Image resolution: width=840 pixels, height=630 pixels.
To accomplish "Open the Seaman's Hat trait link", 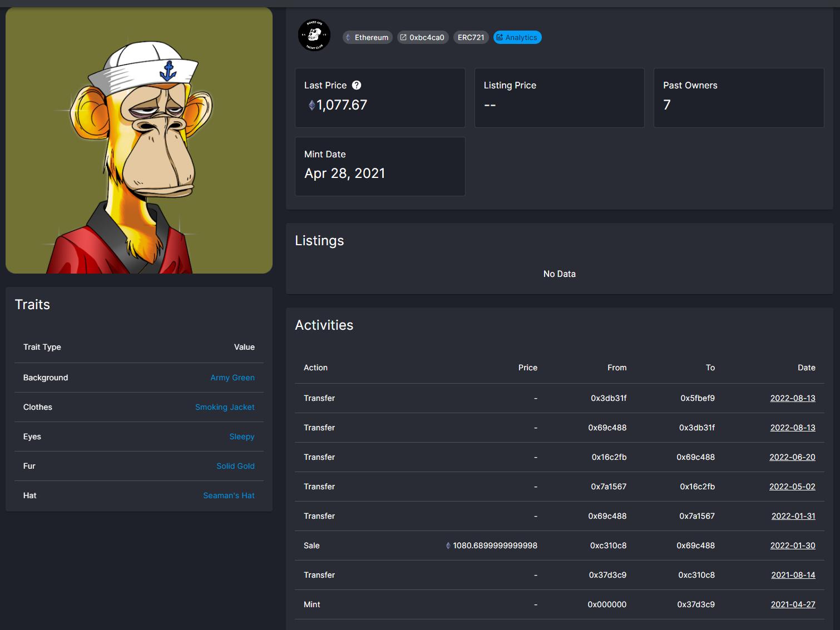I will [229, 495].
